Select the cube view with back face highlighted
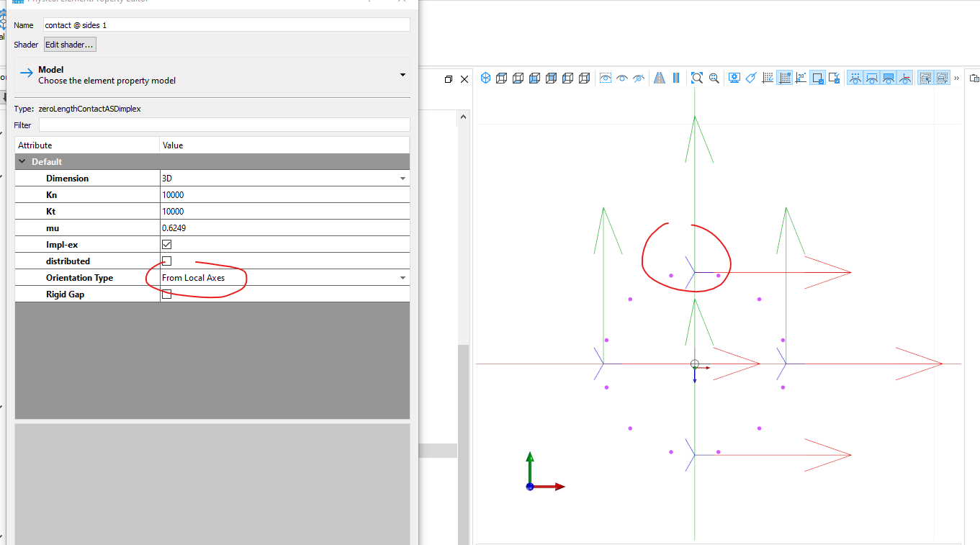Viewport: 980px width, 545px height. [x=552, y=78]
